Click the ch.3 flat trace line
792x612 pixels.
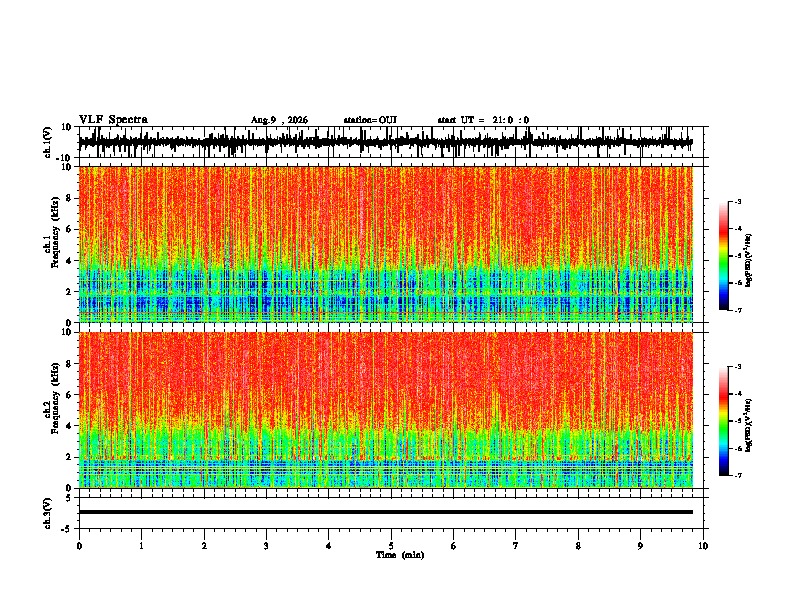[x=385, y=512]
